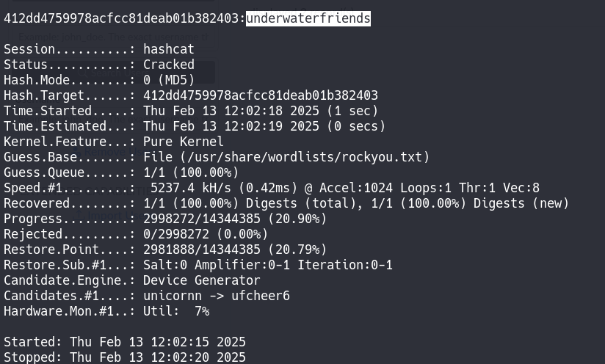Click the Pure Kernel feature text

pos(183,142)
